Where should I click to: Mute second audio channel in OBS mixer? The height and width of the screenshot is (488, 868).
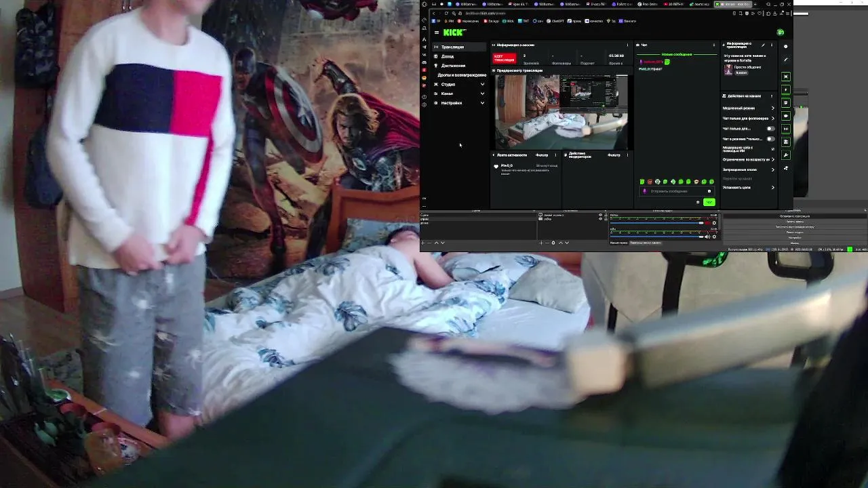pos(707,237)
